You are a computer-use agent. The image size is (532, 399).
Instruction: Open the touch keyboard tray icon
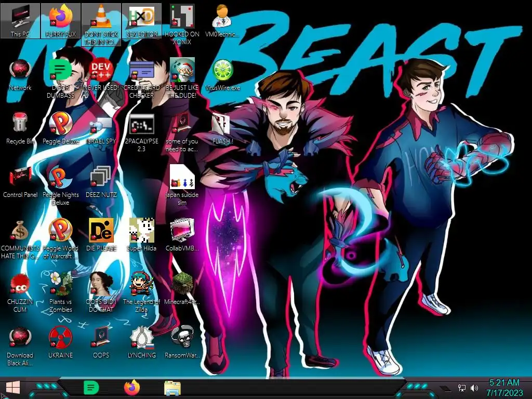[445, 388]
